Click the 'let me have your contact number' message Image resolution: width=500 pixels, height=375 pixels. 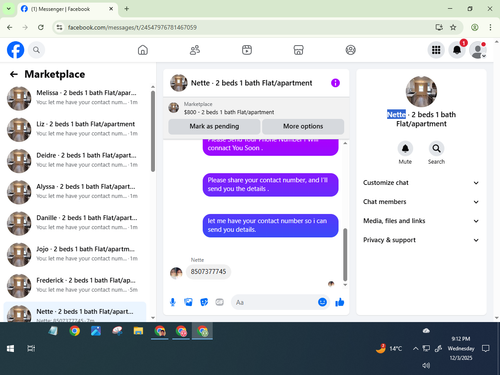tap(270, 225)
